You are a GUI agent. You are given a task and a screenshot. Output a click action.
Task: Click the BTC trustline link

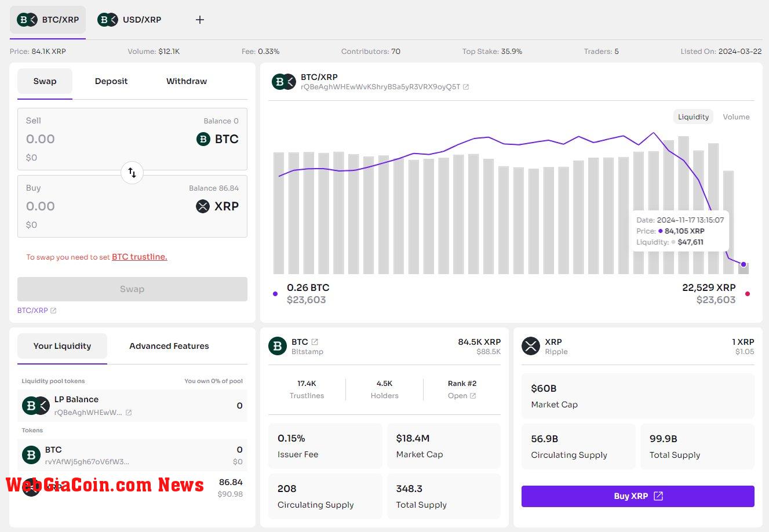139,257
